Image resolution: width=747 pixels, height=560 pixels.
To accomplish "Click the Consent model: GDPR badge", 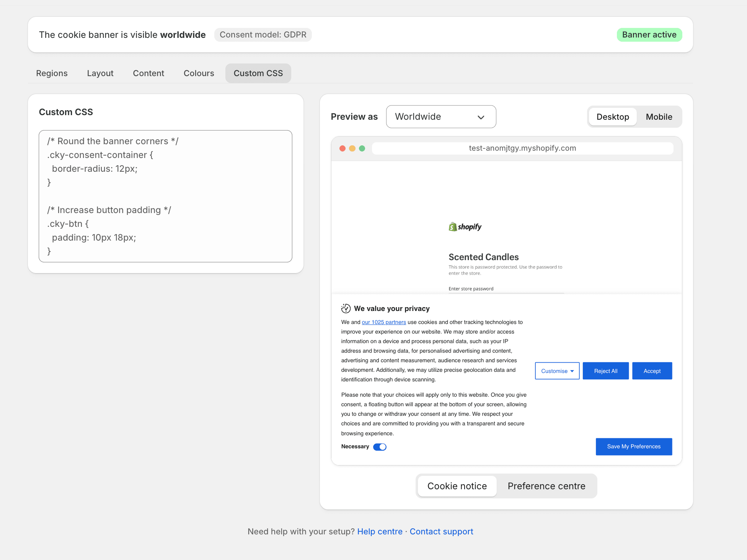I will tap(263, 35).
